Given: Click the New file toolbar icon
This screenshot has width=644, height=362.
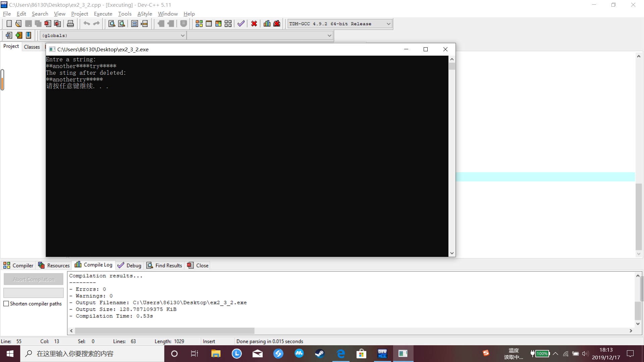Looking at the screenshot, I should click(x=9, y=24).
